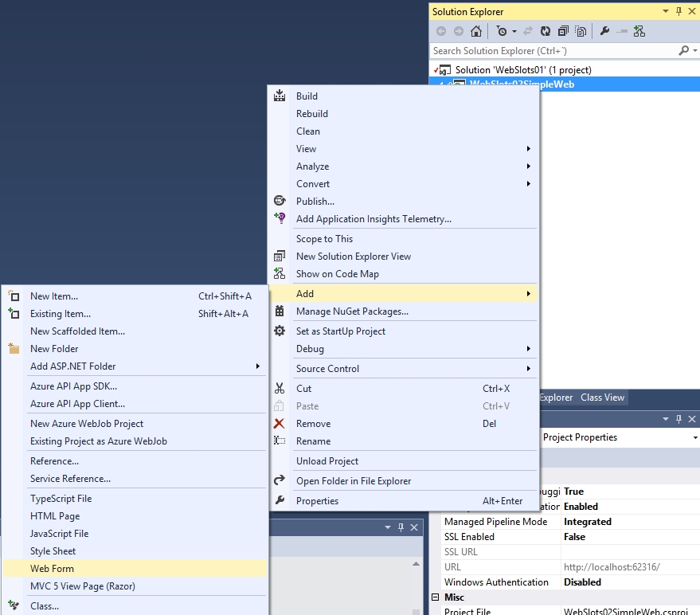Click the Preview Selected Items toolbar icon
Screen dimensions: 700x615
pyautogui.click(x=622, y=31)
